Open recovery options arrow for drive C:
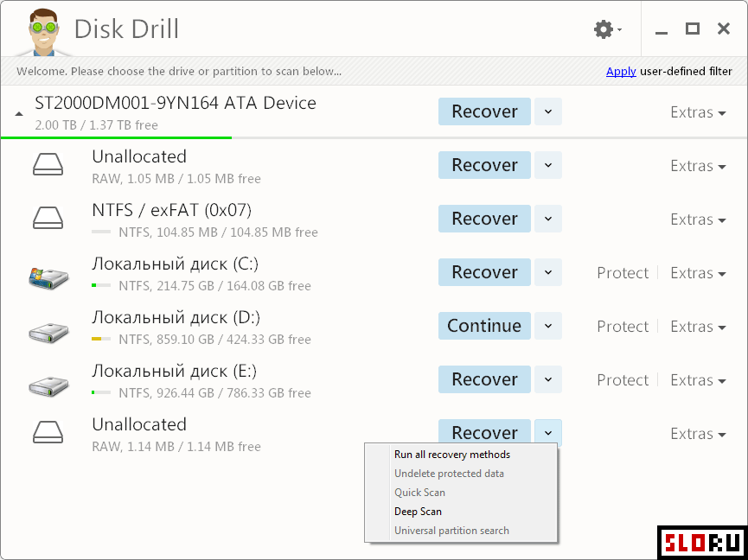 tap(548, 272)
